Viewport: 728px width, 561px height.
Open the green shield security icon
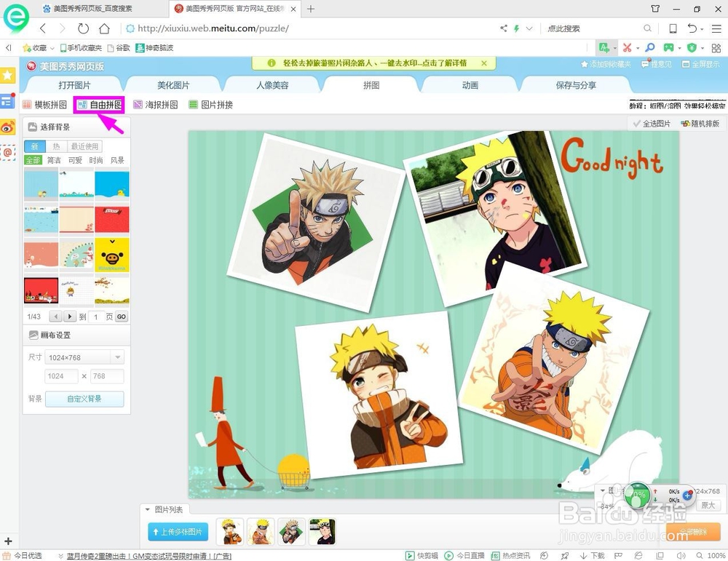click(692, 47)
